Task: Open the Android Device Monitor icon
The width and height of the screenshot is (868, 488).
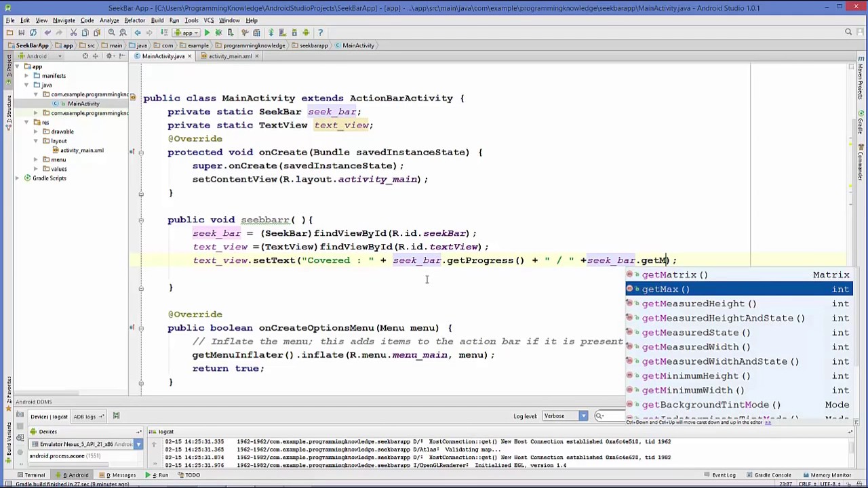Action: coord(306,33)
